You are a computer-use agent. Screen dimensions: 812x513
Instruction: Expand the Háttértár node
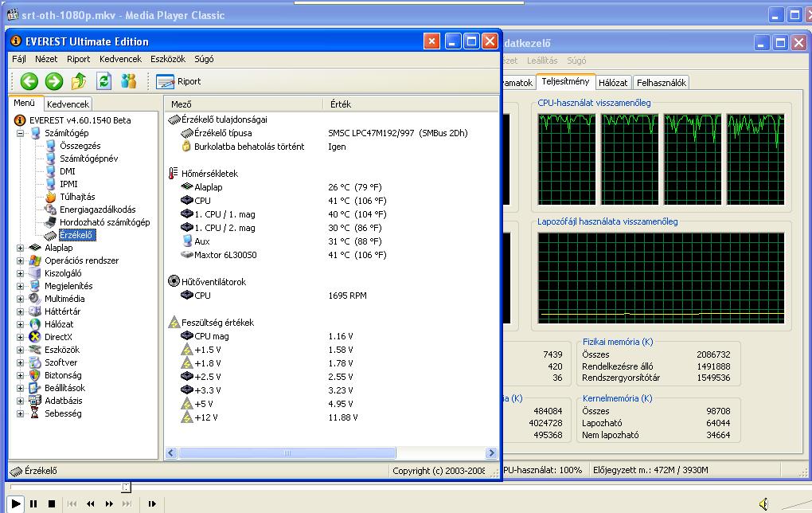(x=20, y=311)
